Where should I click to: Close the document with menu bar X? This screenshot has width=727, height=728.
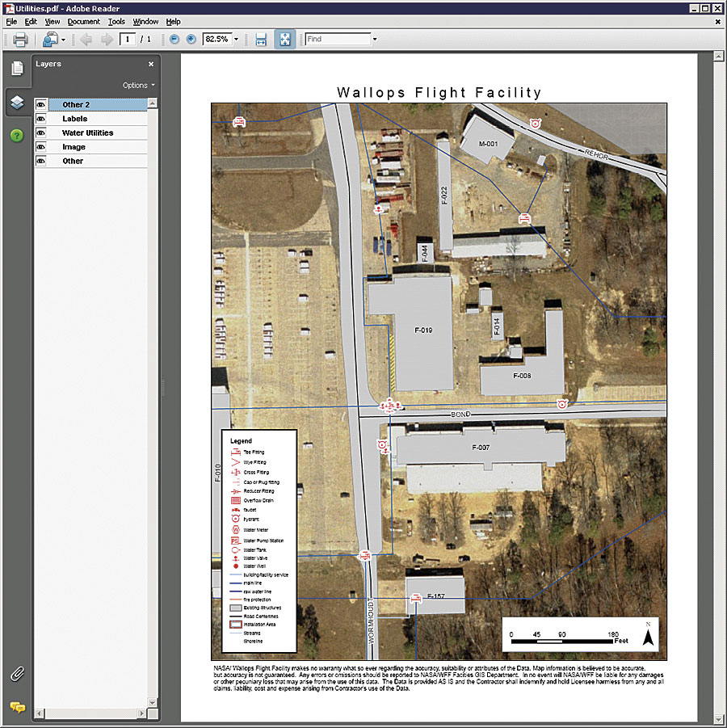click(718, 22)
